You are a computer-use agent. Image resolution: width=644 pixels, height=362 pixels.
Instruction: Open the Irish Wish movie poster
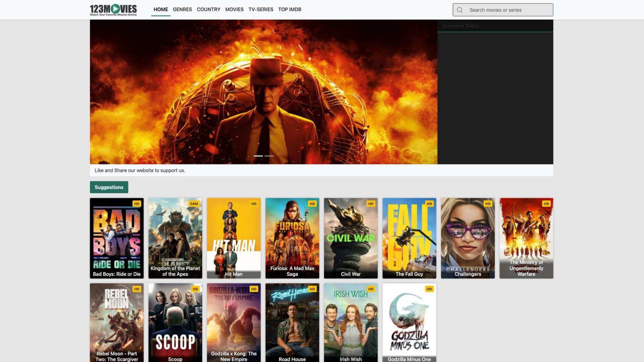[351, 322]
